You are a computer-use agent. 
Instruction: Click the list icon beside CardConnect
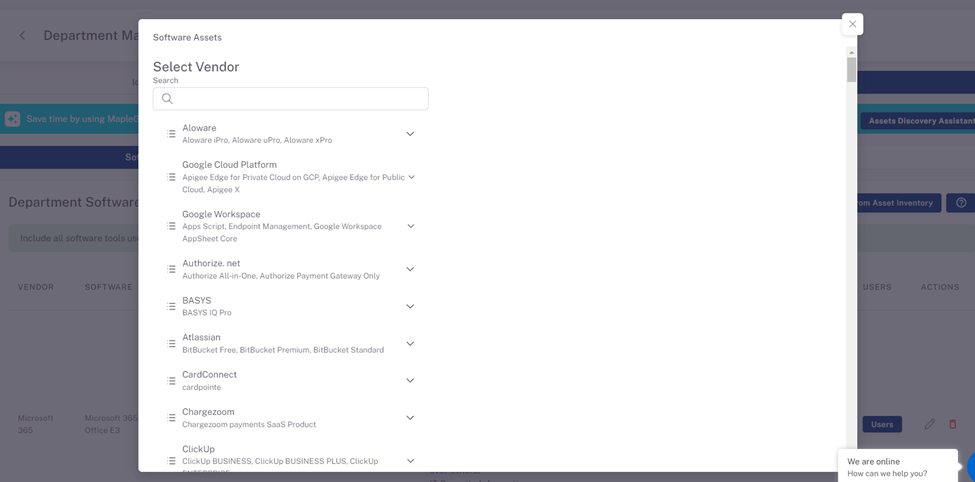(171, 381)
